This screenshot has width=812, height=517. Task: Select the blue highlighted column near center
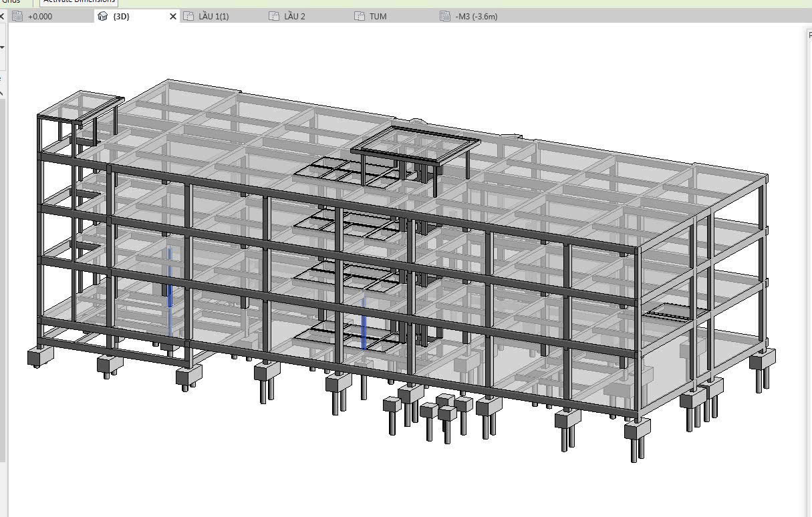click(x=364, y=324)
